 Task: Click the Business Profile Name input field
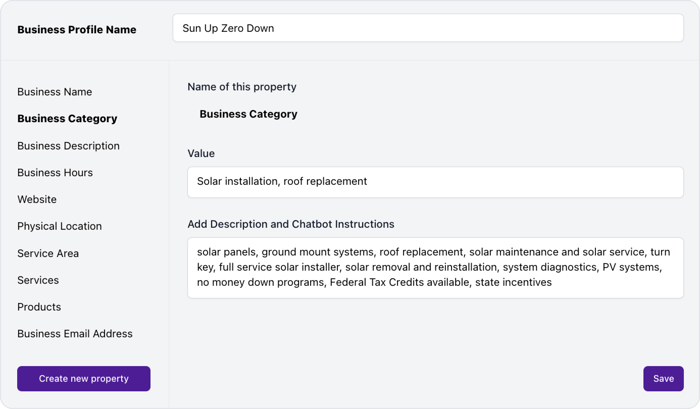(x=427, y=28)
